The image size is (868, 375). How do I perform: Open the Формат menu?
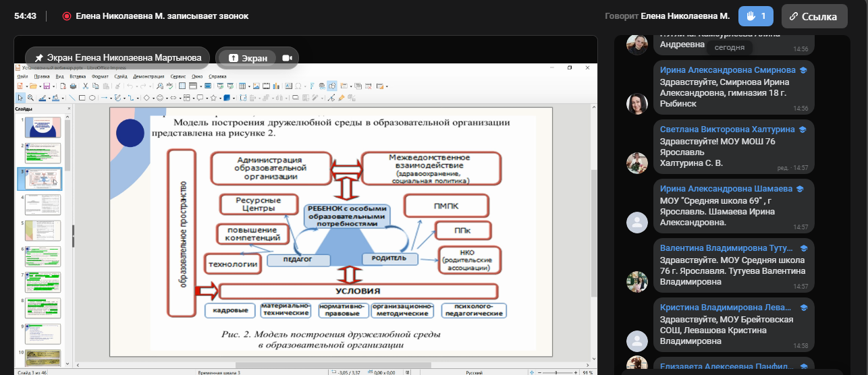(100, 77)
